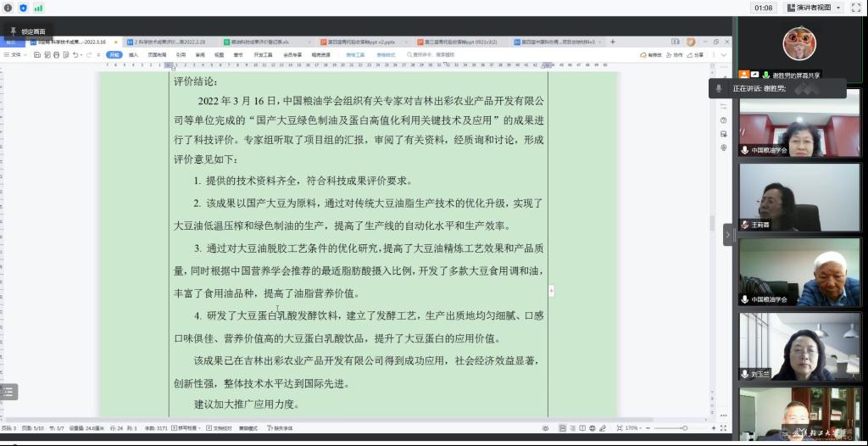868x446 pixels.
Task: Open the 演讲者视图 view dropdown
Action: (x=813, y=8)
